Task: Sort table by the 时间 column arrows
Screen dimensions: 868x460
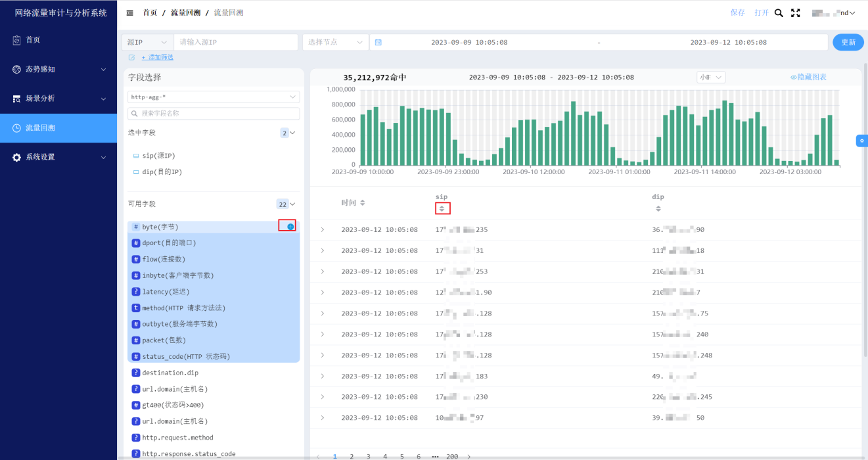Action: (362, 202)
